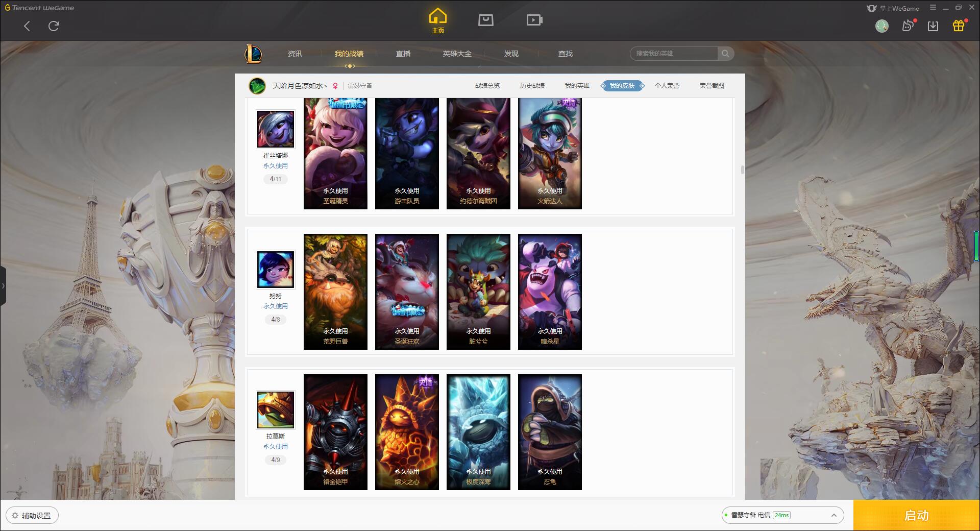Viewport: 980px width, 531px height.
Task: Expand the left side panel arrow
Action: coord(3,286)
